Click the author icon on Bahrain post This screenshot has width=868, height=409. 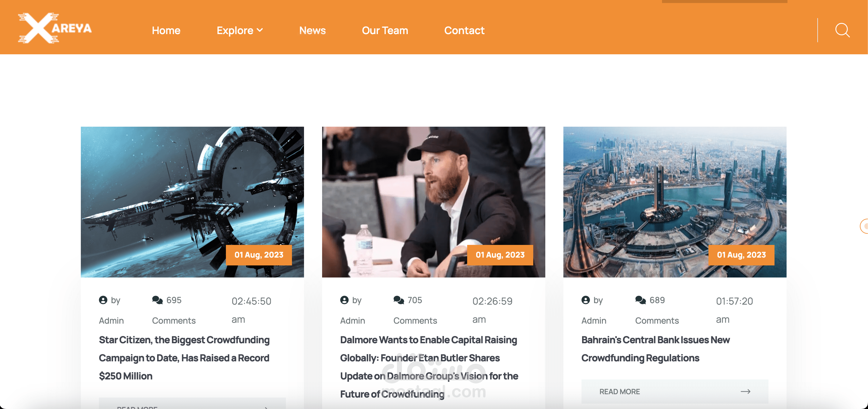tap(586, 300)
